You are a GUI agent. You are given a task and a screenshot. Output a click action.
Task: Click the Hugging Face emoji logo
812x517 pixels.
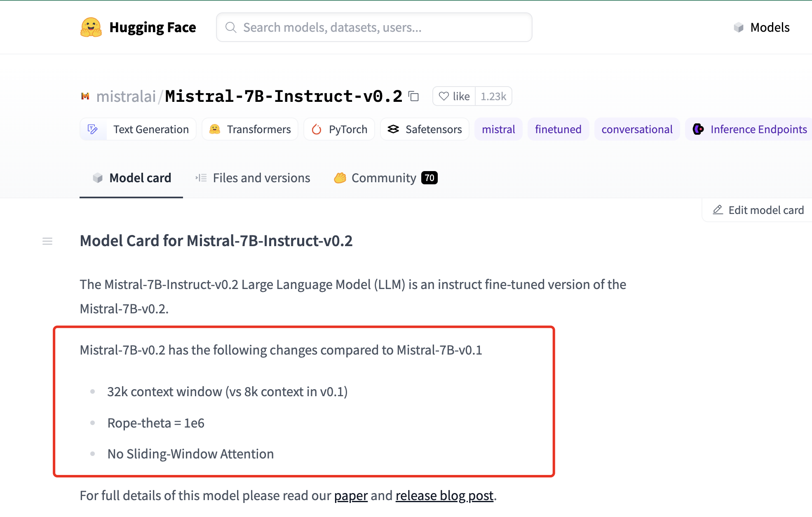pos(91,27)
